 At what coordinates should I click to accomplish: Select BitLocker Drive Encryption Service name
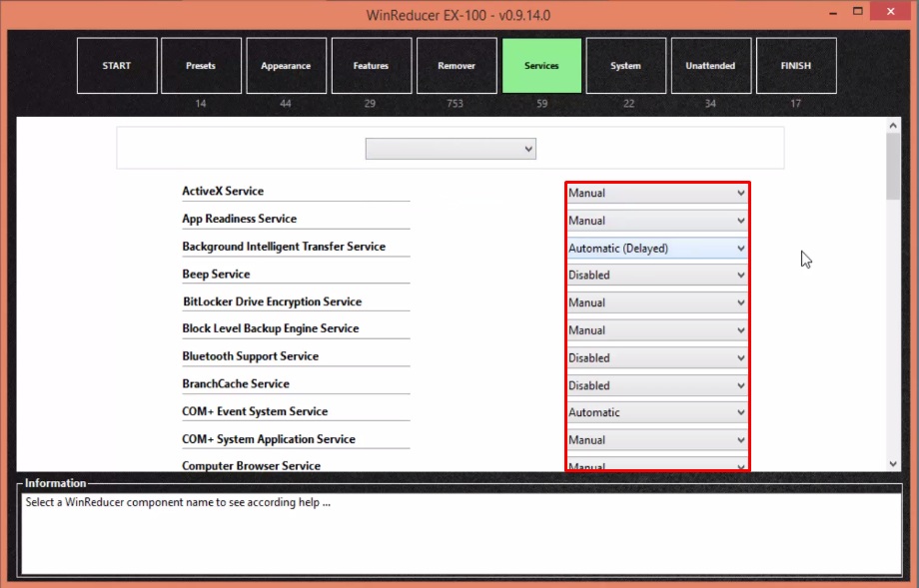tap(272, 301)
